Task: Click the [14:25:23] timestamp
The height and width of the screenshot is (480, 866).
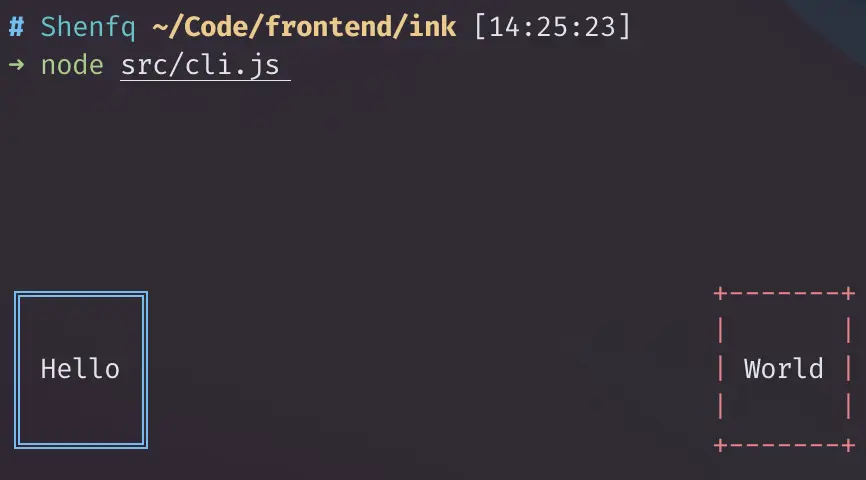Action: (552, 27)
